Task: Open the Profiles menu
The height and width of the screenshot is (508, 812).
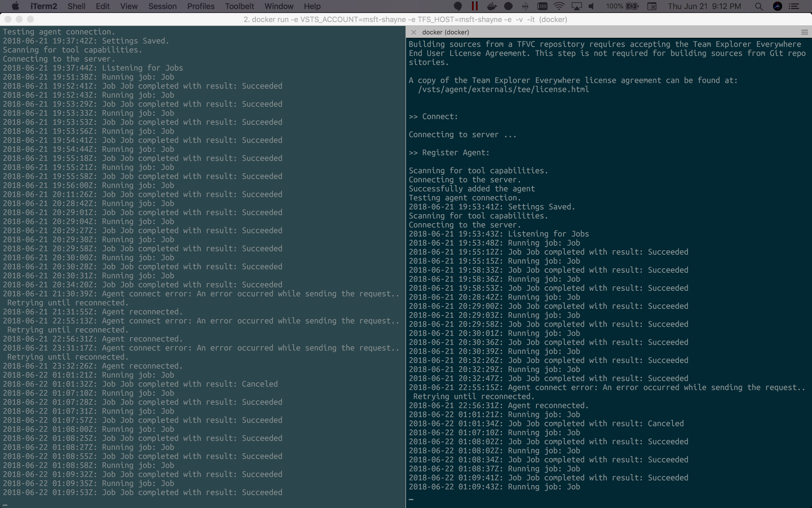Action: [201, 6]
